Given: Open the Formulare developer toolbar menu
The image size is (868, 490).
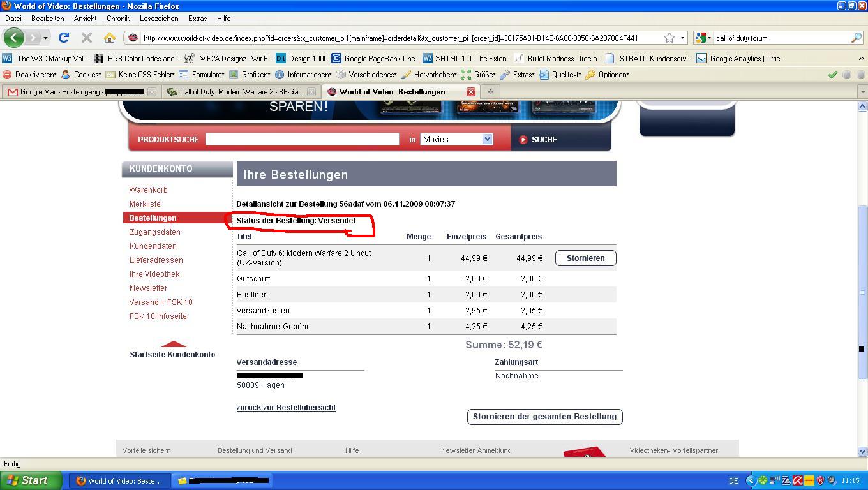Looking at the screenshot, I should pyautogui.click(x=202, y=74).
